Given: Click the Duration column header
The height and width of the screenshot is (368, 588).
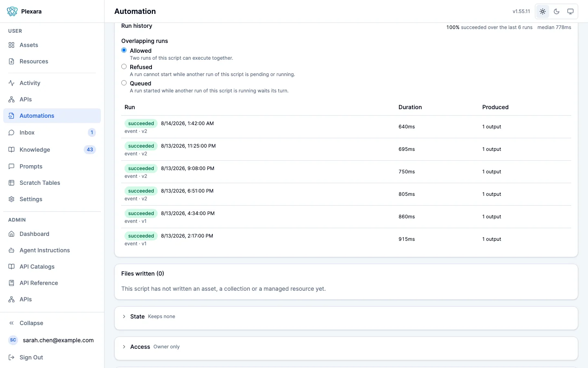Looking at the screenshot, I should click(x=410, y=107).
